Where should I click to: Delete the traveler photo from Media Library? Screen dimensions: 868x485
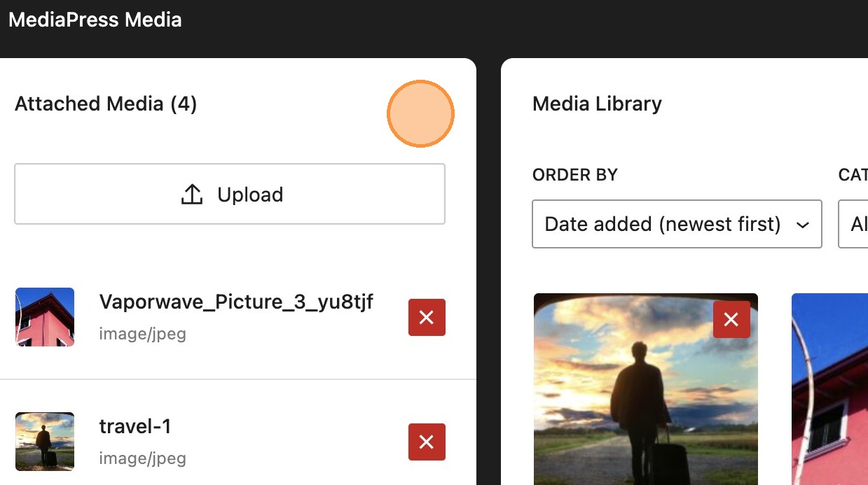(x=731, y=320)
